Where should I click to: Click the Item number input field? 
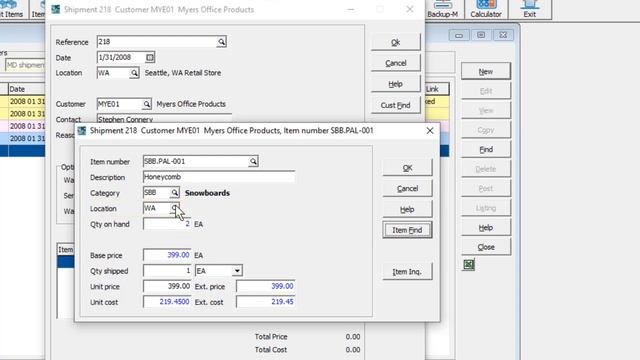click(196, 161)
